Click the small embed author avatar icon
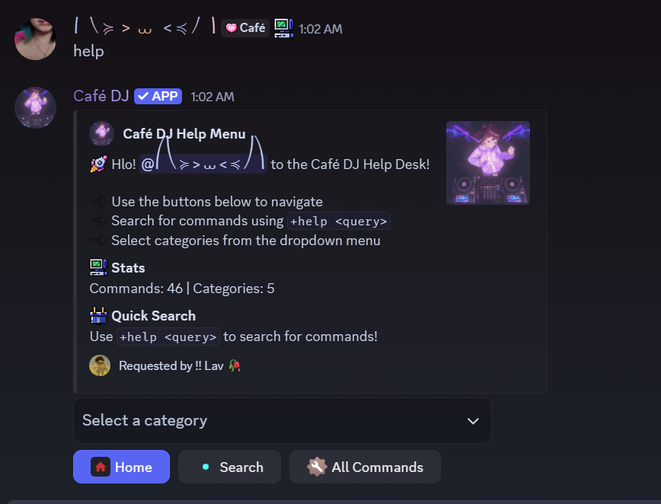This screenshot has width=661, height=504. [102, 134]
